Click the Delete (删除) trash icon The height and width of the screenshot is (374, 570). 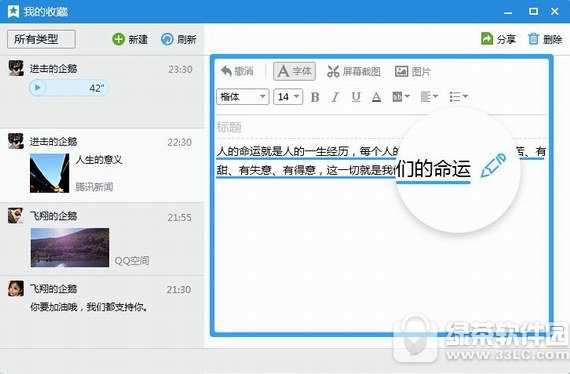[x=533, y=39]
